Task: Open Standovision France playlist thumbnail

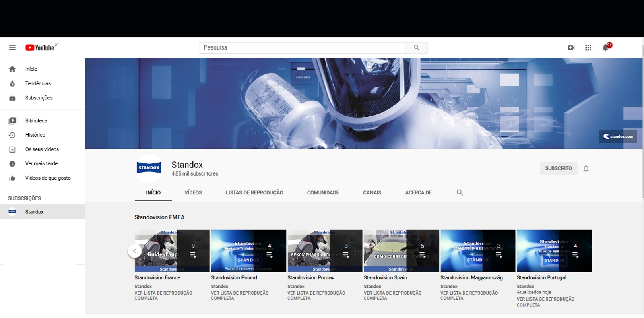Action: point(172,251)
